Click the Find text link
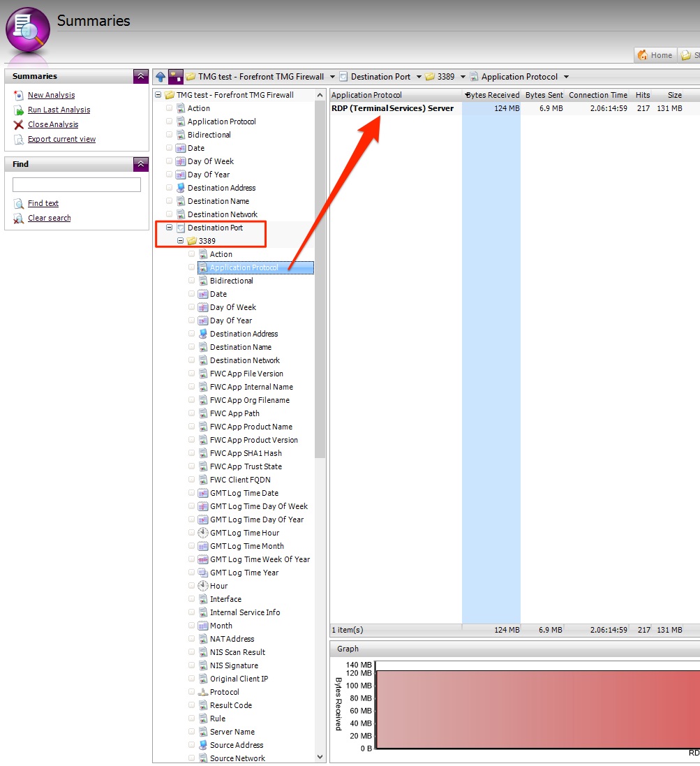The height and width of the screenshot is (766, 700). 43,203
